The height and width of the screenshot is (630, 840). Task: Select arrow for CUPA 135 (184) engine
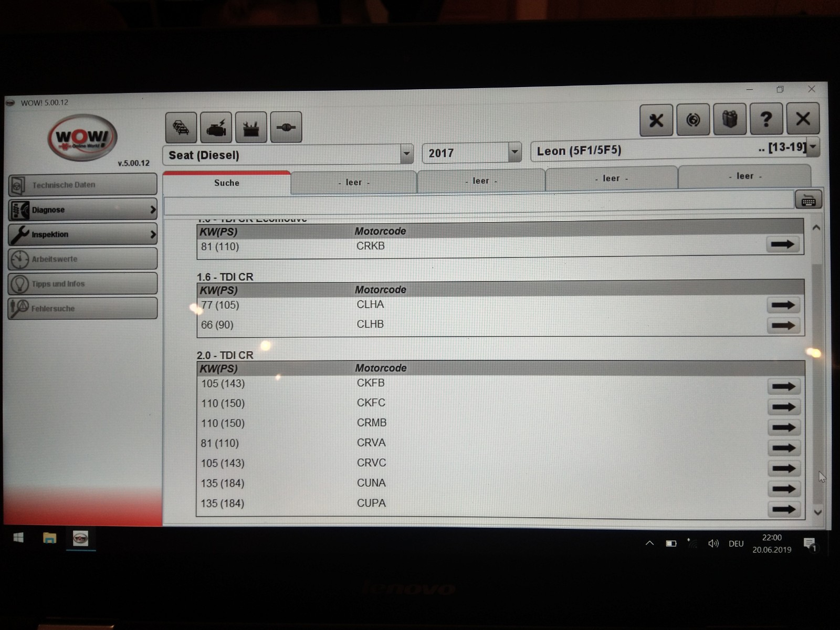tap(784, 509)
